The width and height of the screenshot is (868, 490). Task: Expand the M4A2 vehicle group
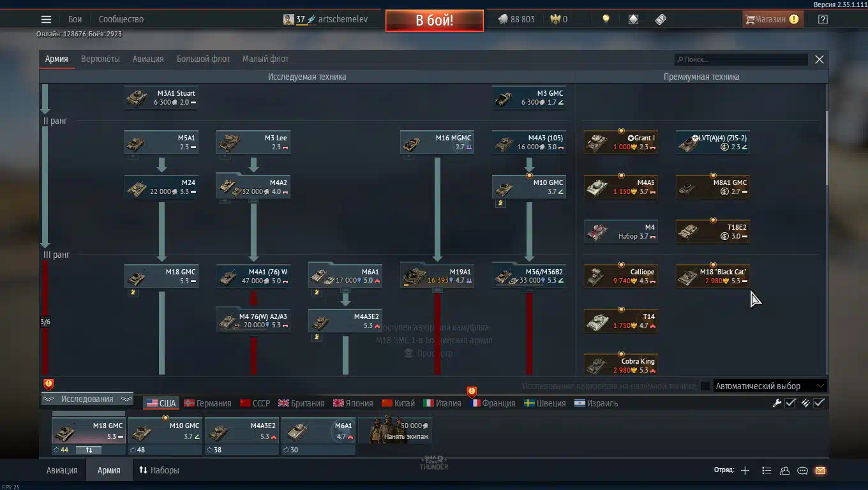[x=253, y=187]
